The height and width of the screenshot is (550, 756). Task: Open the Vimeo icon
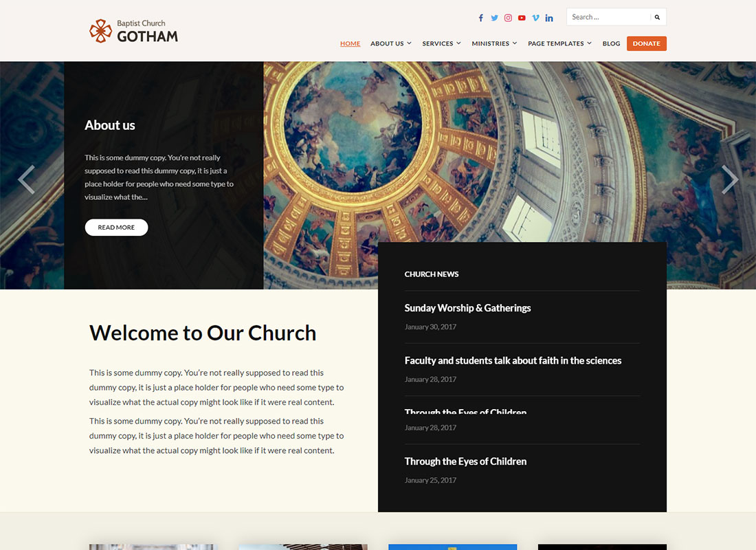coord(535,17)
